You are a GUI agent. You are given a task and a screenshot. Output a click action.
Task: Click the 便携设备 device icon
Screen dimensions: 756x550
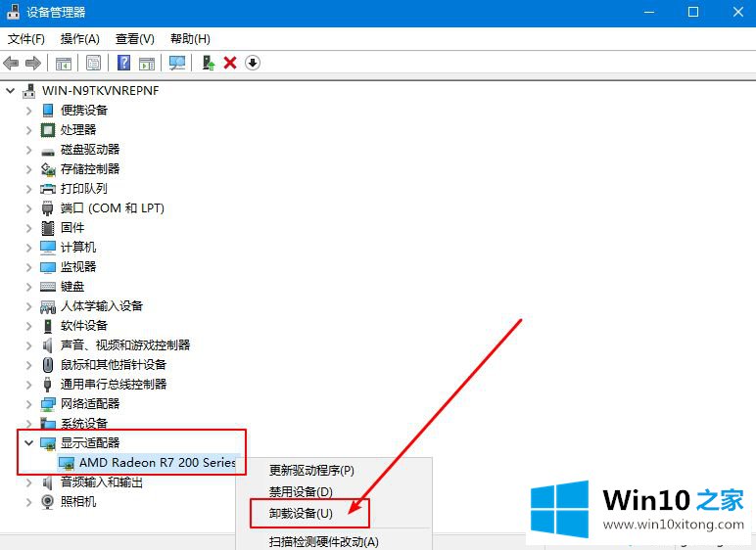coord(48,110)
